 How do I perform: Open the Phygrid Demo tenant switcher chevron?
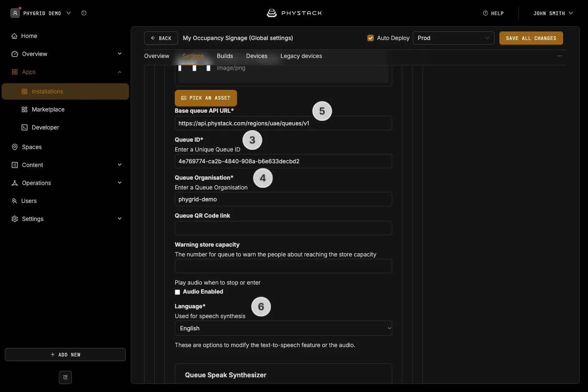click(69, 13)
